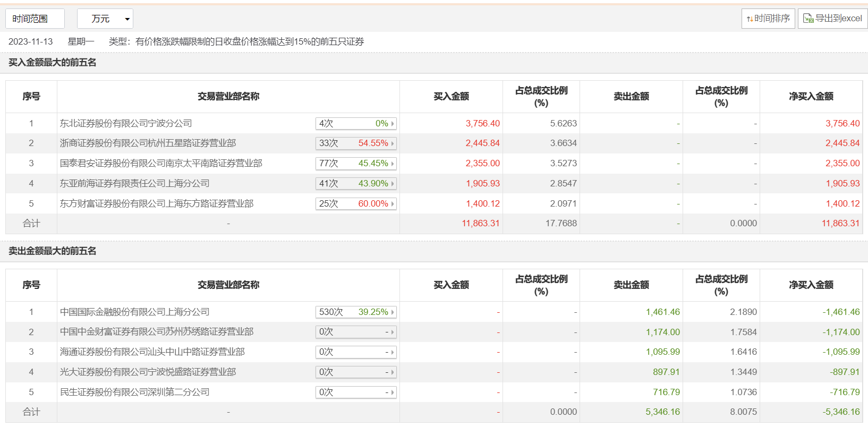This screenshot has width=868, height=427.
Task: Expand 41次 43.90% stats for 东亚前海
Action: coord(356,184)
